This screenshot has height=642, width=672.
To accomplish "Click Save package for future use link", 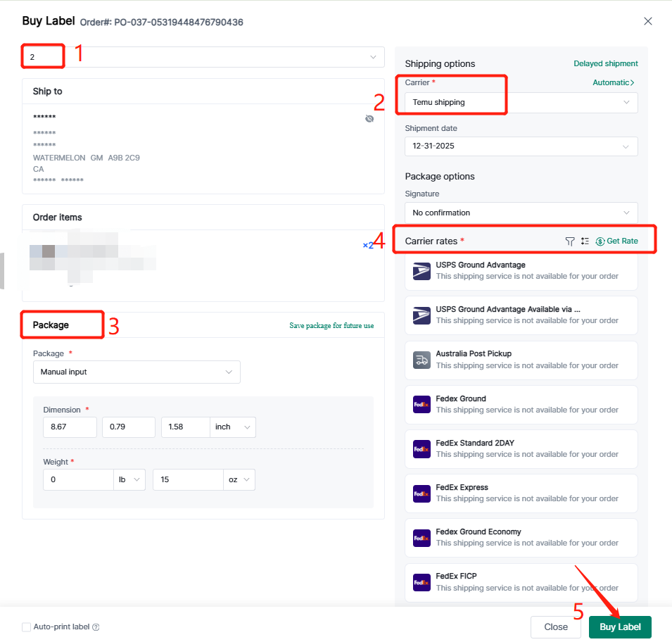I will tap(331, 326).
